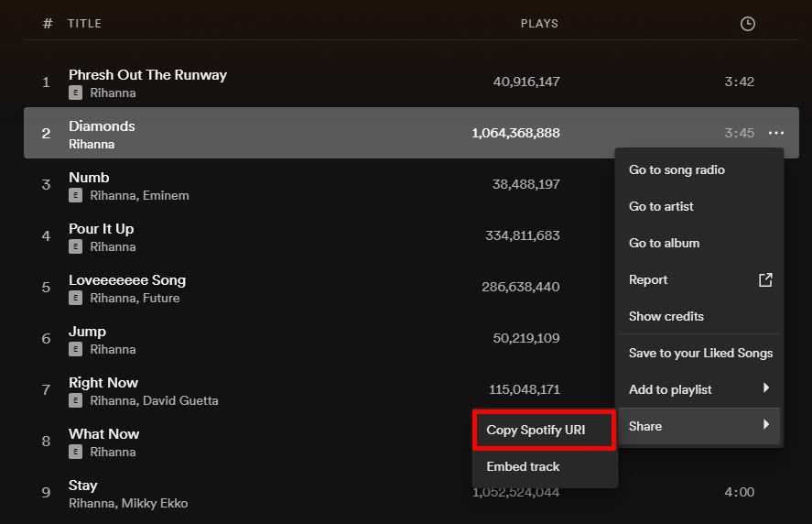
Task: Click explicit badge under Phresh Out The Runway
Action: pos(75,93)
